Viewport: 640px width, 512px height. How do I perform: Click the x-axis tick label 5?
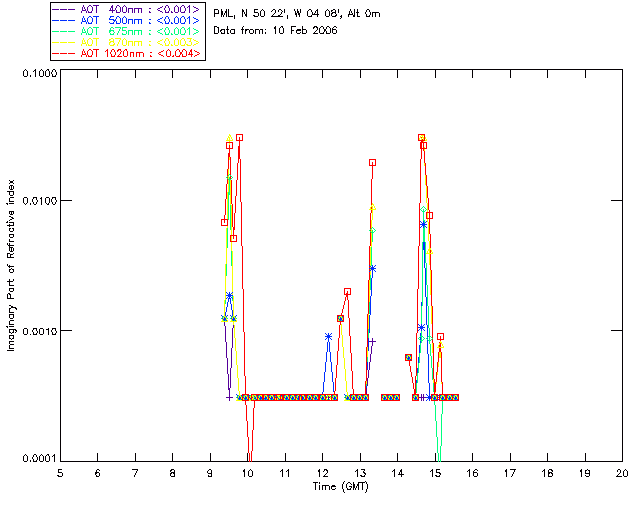[60, 473]
